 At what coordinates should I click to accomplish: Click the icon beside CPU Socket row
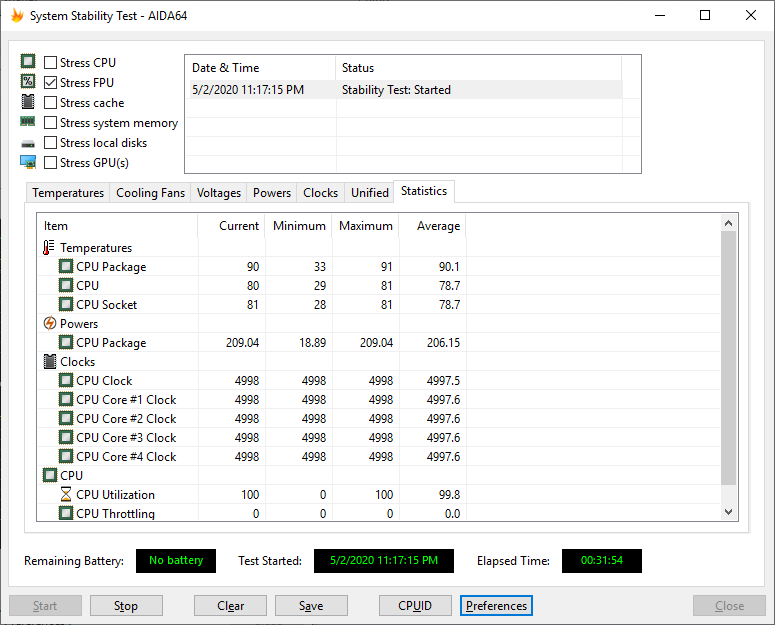click(x=66, y=304)
